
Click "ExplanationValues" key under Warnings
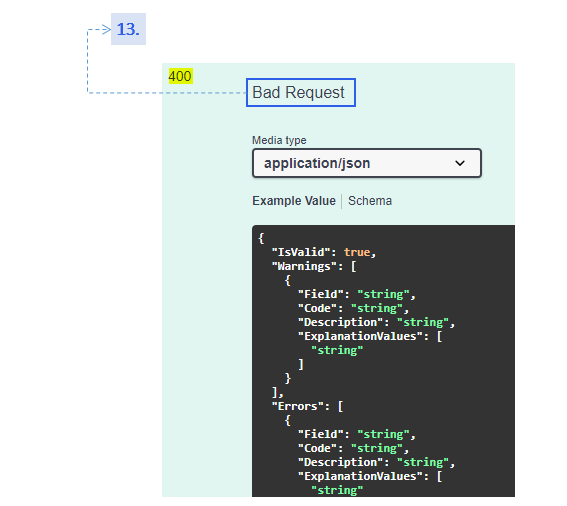(x=360, y=336)
